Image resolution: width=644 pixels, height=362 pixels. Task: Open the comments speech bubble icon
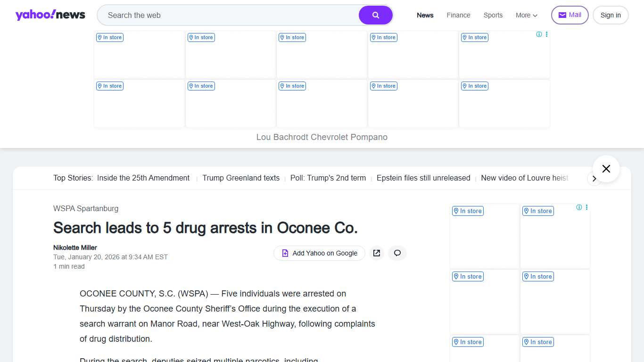[397, 253]
